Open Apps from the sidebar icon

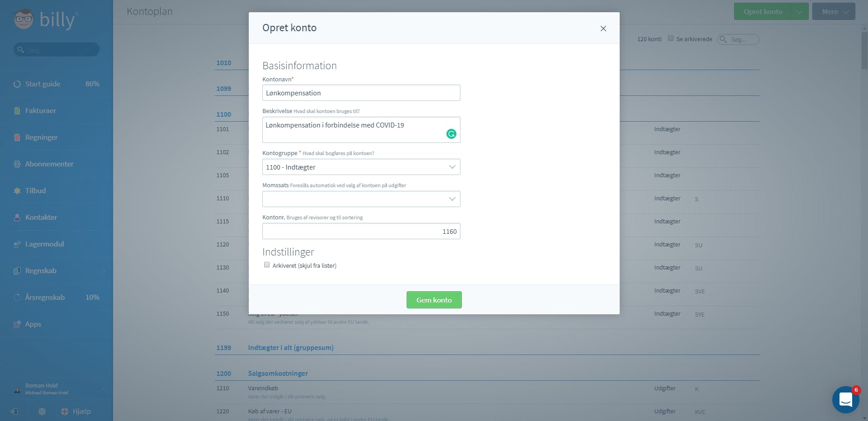pyautogui.click(x=17, y=324)
